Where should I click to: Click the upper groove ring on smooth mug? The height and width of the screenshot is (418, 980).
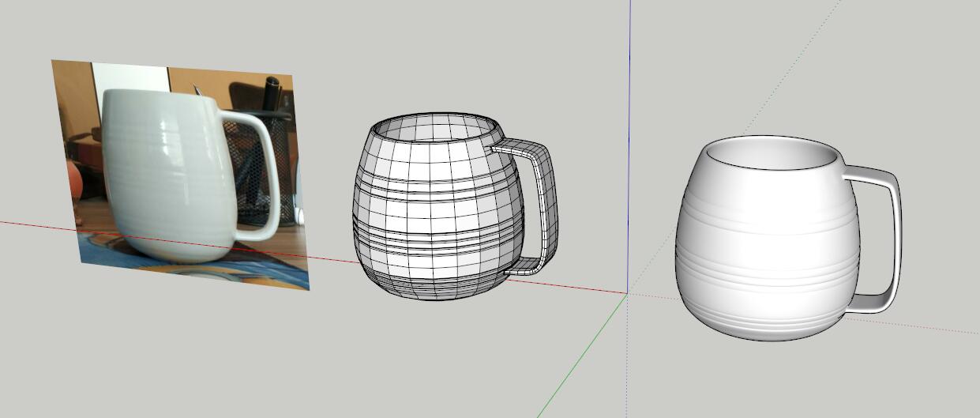[766, 212]
